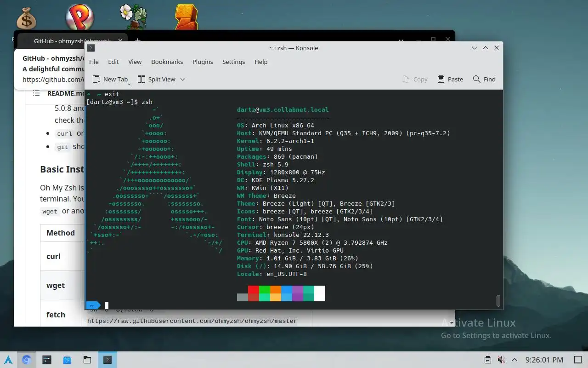588x368 pixels.
Task: Open the Edit menu in Konsole
Action: 113,62
